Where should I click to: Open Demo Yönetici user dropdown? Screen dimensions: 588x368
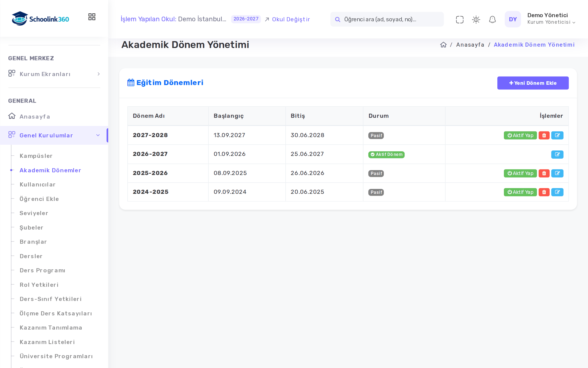pyautogui.click(x=551, y=19)
